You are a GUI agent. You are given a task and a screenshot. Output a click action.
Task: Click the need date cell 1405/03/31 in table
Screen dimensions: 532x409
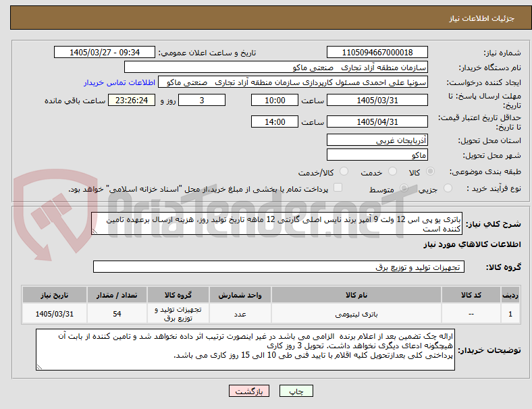click(55, 314)
